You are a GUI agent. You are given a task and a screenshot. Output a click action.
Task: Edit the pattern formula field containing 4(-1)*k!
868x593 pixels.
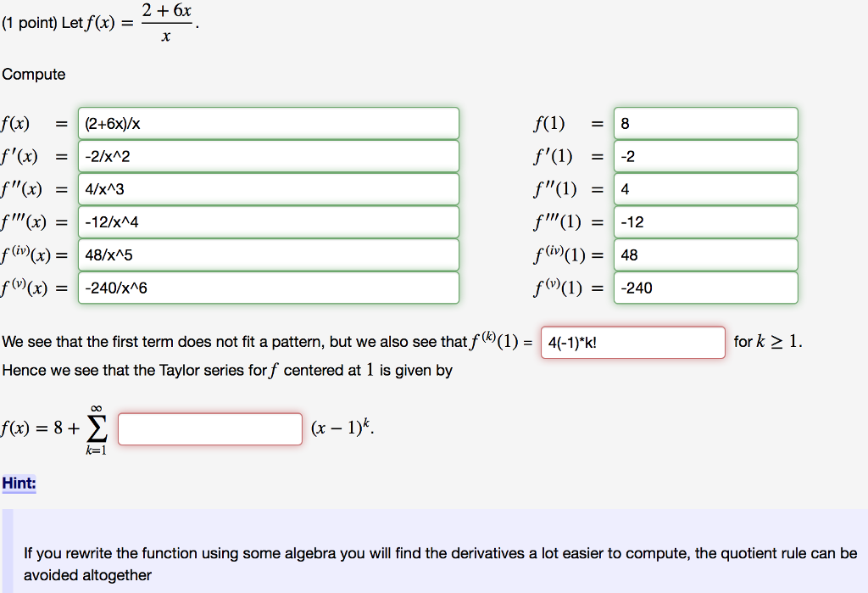[632, 343]
